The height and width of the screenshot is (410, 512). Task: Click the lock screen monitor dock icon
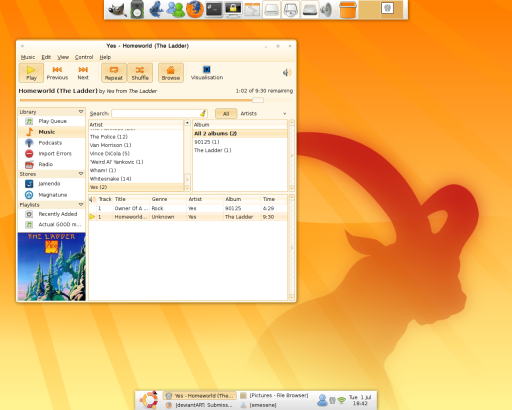(233, 9)
